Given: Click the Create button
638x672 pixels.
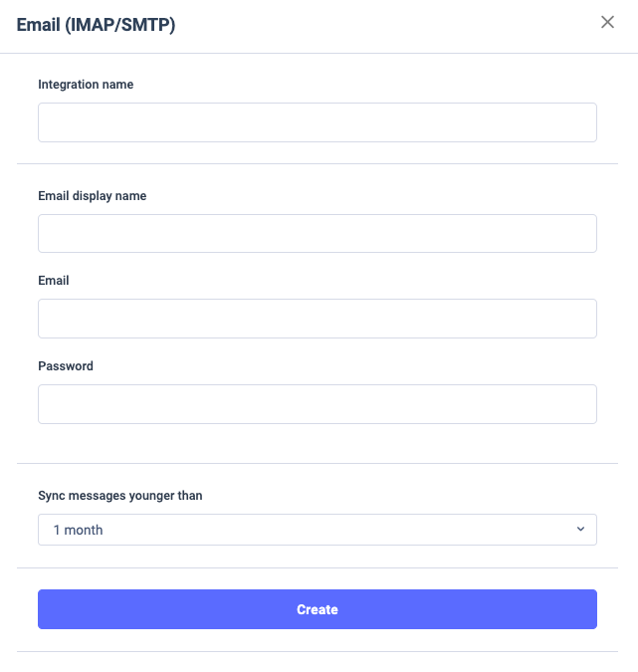Looking at the screenshot, I should 317,609.
